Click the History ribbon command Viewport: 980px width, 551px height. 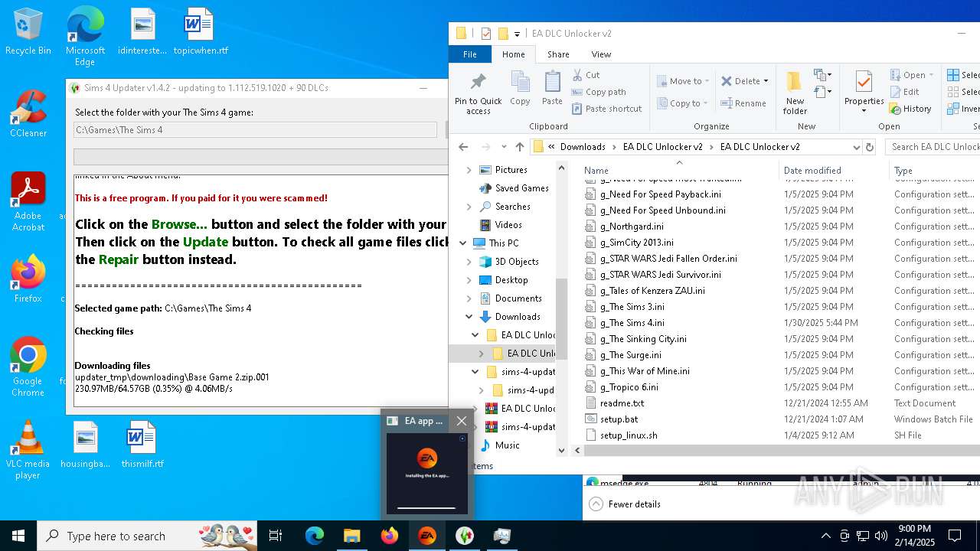[910, 109]
